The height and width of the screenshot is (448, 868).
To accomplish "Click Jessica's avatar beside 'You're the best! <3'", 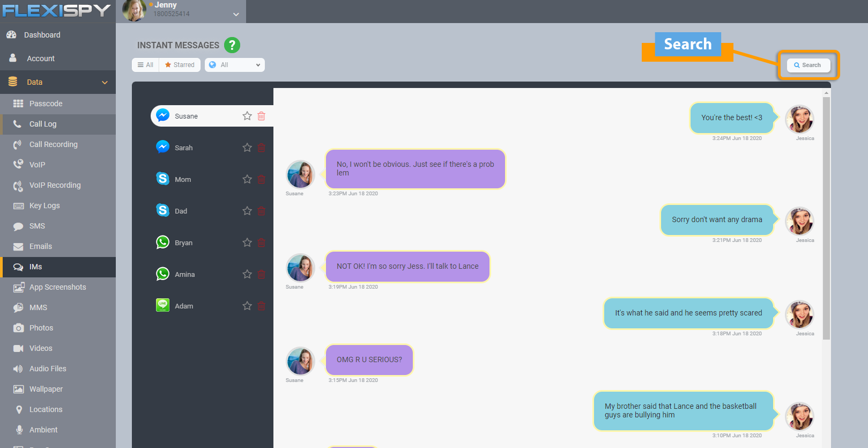I will (x=799, y=119).
